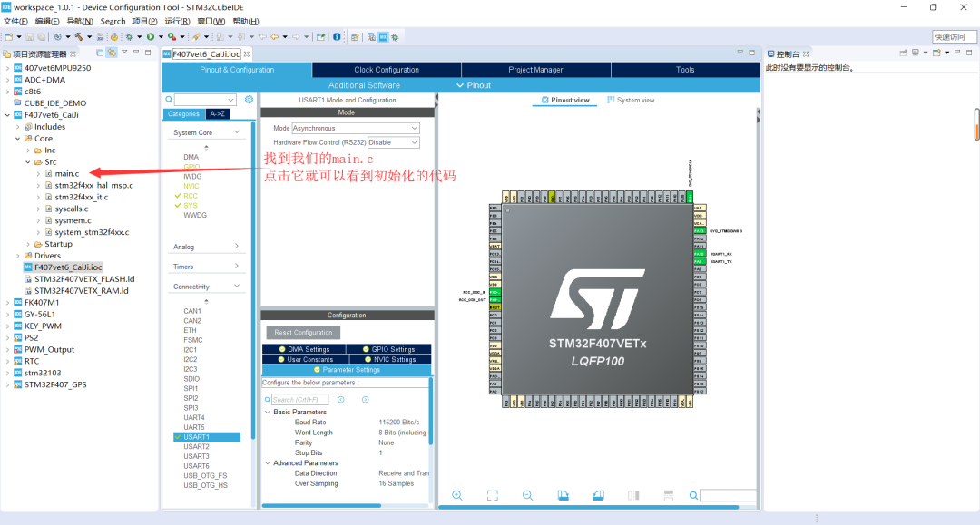This screenshot has width=980, height=525.
Task: Rotate the chip clockwise
Action: tap(563, 495)
